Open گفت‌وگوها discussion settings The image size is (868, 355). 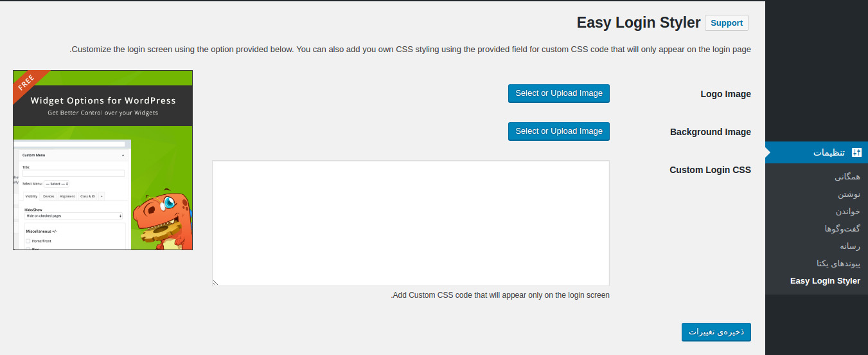coord(842,229)
